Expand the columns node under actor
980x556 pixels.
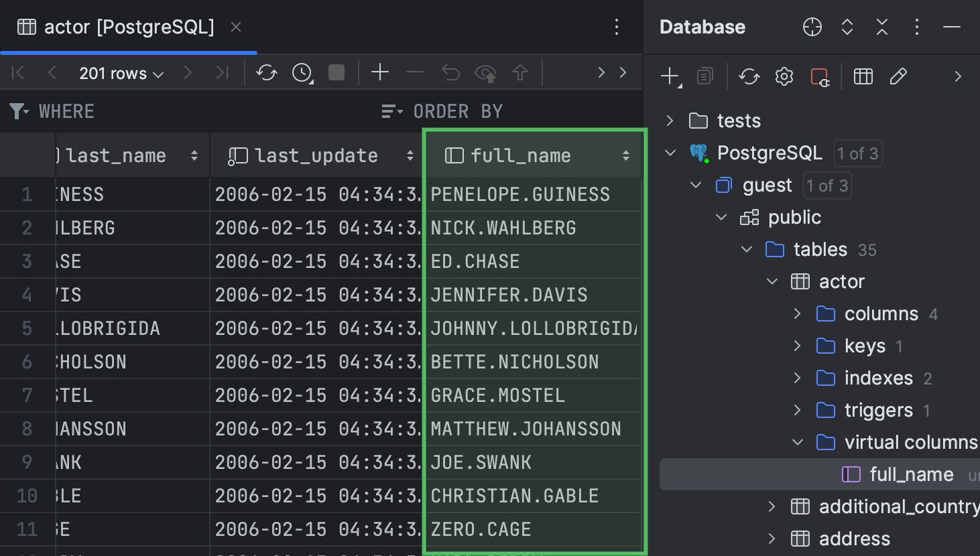798,313
